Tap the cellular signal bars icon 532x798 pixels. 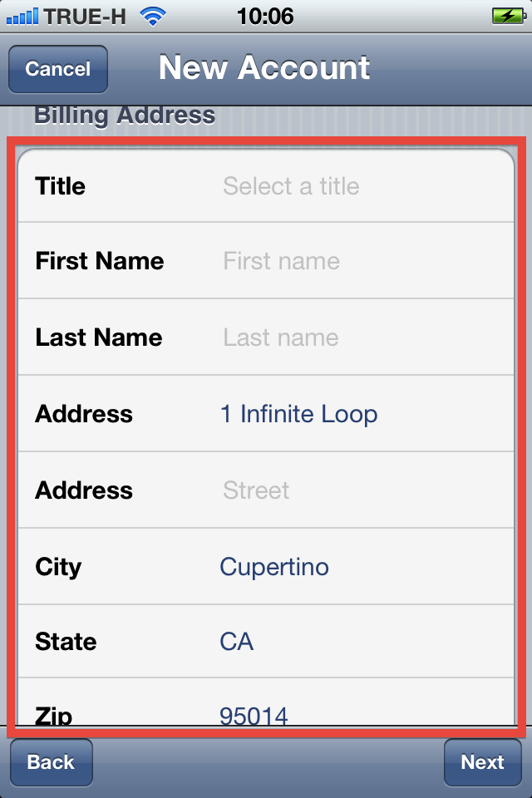[x=22, y=17]
